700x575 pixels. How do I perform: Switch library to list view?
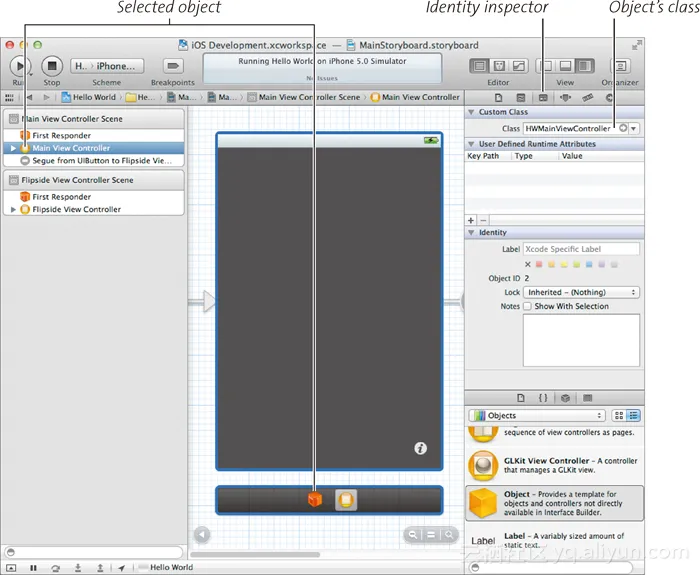[633, 416]
